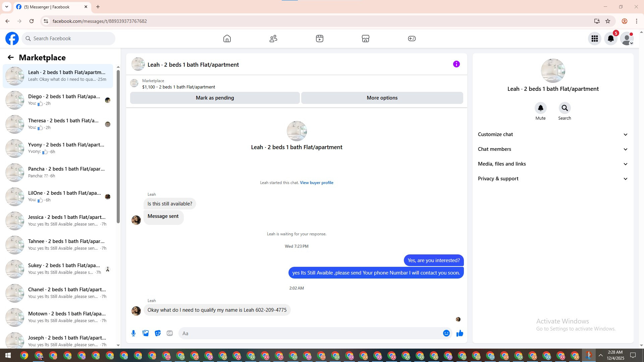This screenshot has height=362, width=644.
Task: Open the sticker picker icon
Action: pos(158,333)
